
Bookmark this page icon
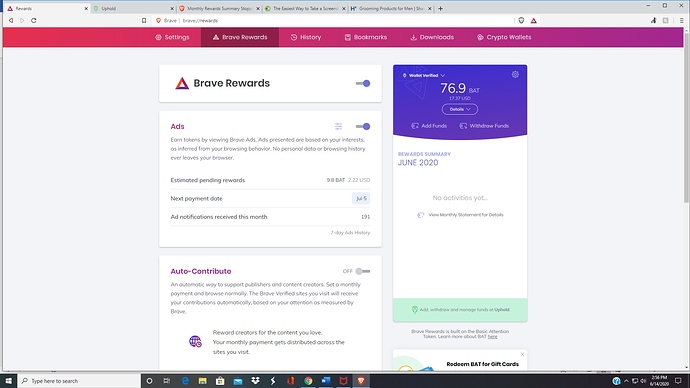(x=144, y=20)
